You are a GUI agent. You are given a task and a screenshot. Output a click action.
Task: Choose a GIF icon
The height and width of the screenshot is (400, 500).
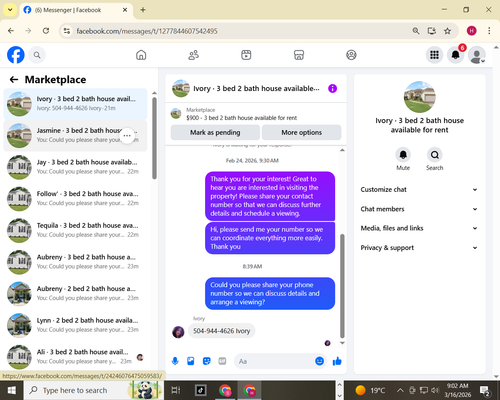point(222,361)
